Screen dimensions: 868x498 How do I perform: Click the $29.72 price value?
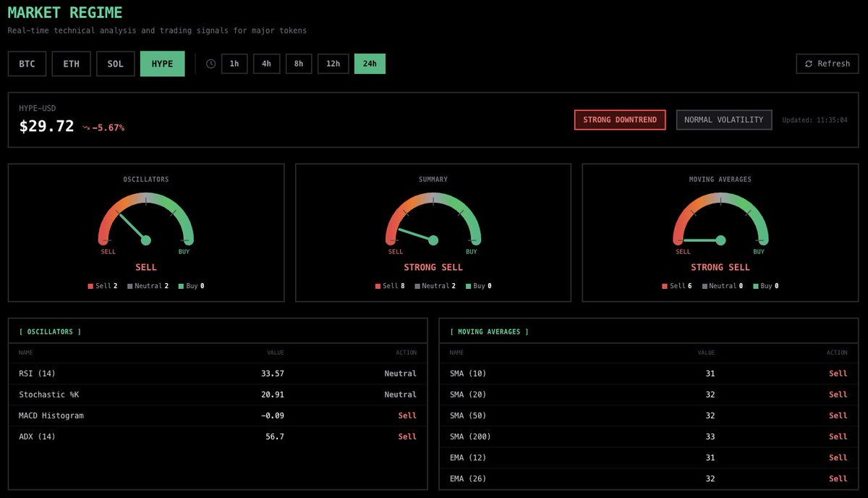point(46,126)
